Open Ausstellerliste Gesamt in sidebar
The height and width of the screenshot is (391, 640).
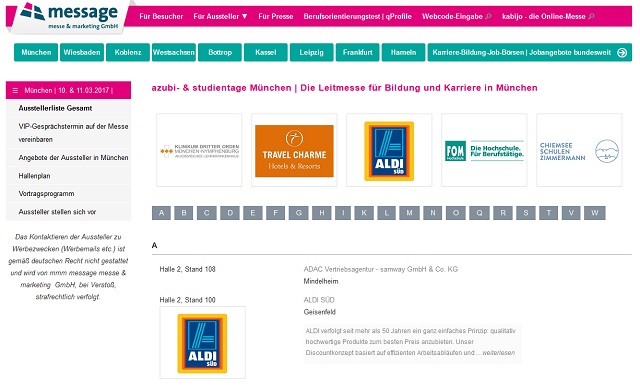point(68,108)
